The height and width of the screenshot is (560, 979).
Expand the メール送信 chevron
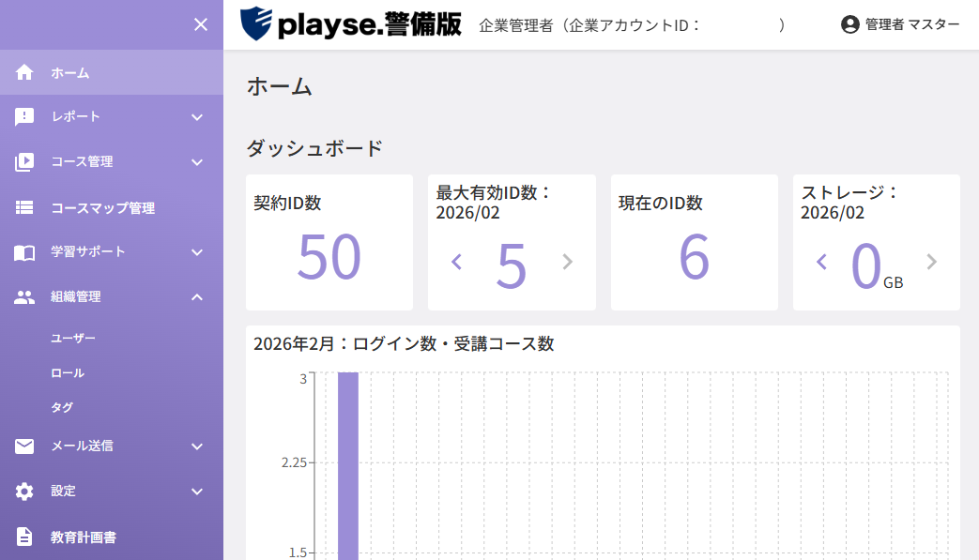click(x=197, y=446)
